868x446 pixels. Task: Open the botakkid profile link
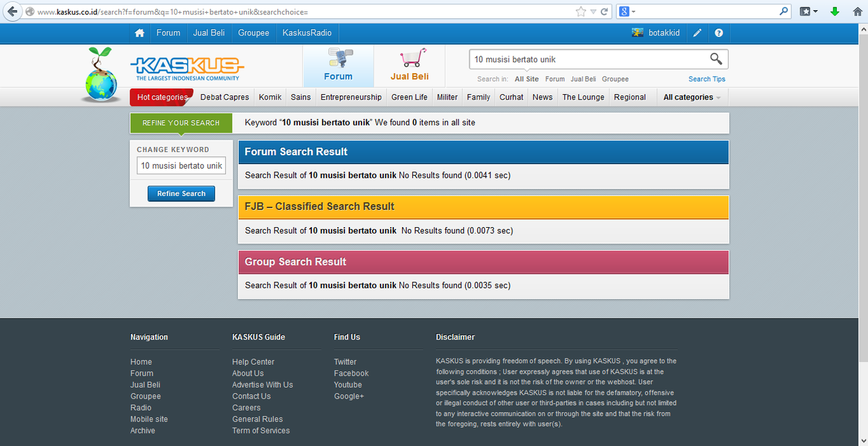[x=664, y=33]
